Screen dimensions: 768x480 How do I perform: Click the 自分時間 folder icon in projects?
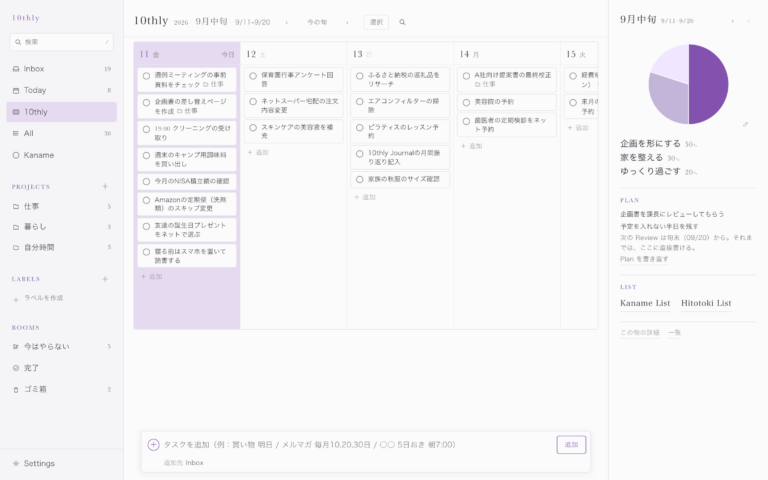[16, 247]
